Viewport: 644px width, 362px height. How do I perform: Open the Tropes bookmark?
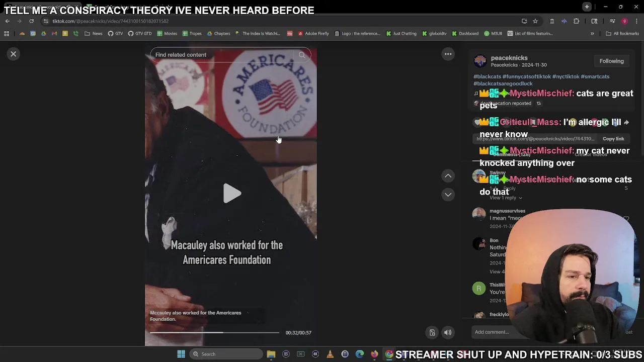[192, 34]
